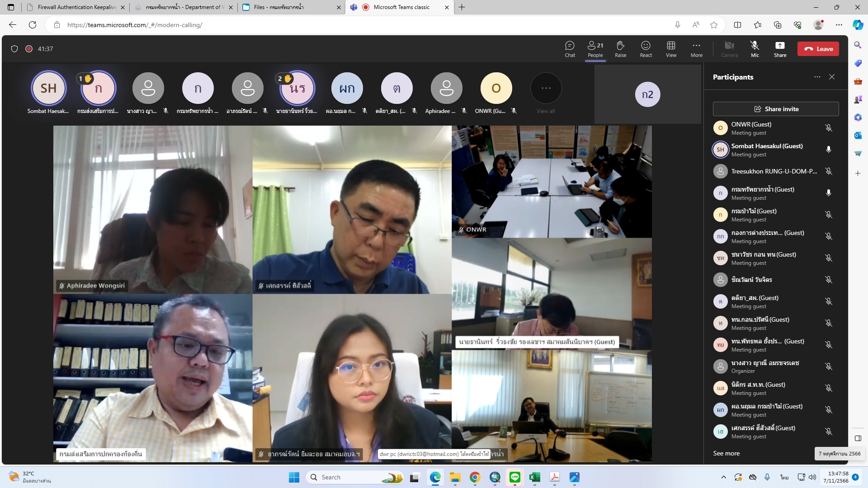This screenshot has width=868, height=488.
Task: Toggle the Mic mute button
Action: 755,48
